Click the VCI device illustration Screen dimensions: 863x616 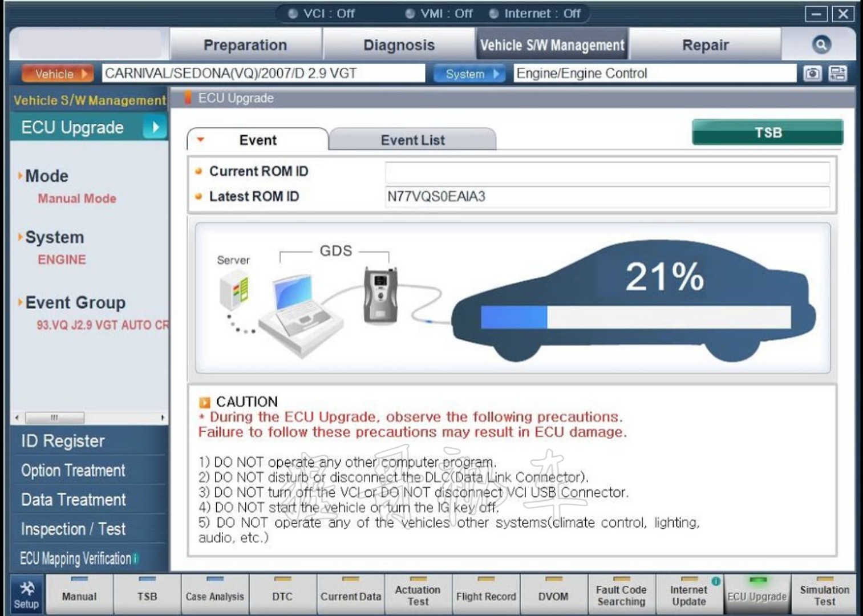click(380, 294)
